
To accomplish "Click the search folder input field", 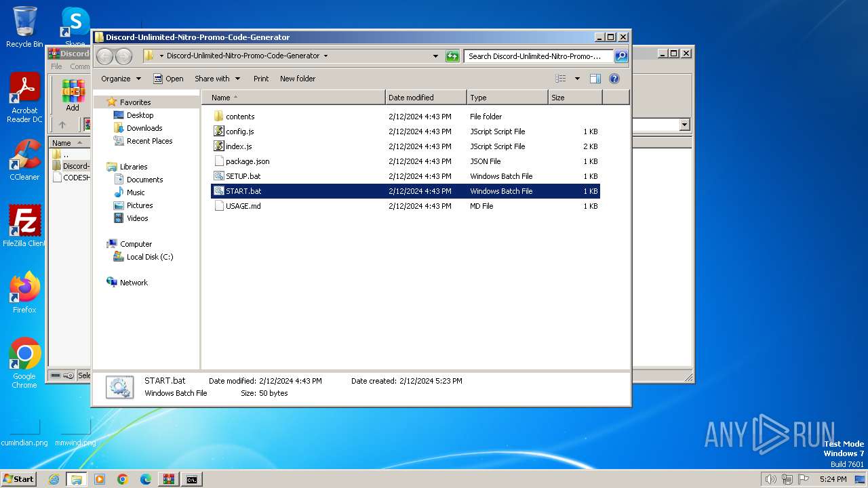I will [x=539, y=56].
